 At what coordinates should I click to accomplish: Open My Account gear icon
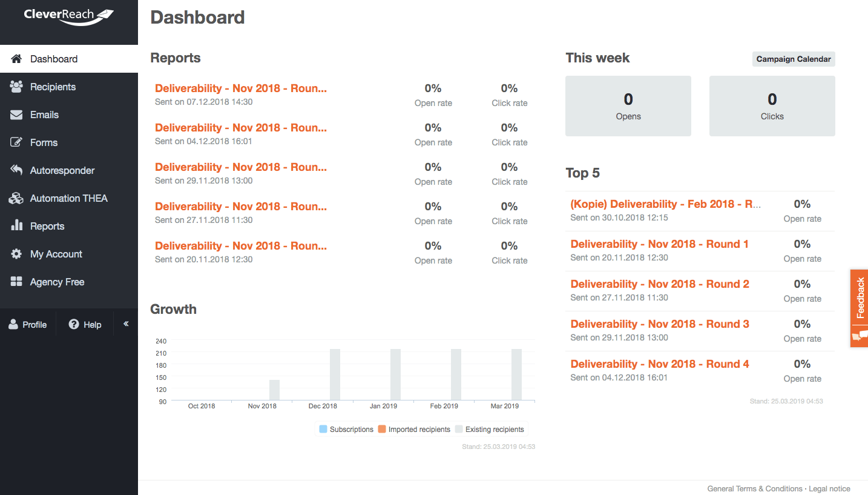16,254
